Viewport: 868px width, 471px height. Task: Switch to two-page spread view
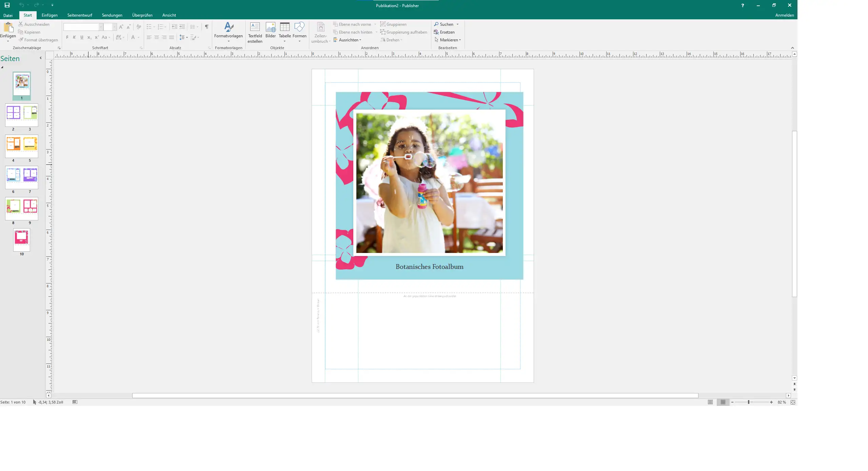tap(723, 402)
